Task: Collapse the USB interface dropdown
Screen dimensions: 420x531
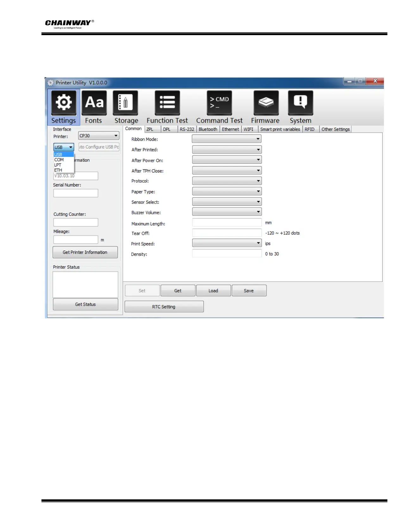Action: click(64, 147)
